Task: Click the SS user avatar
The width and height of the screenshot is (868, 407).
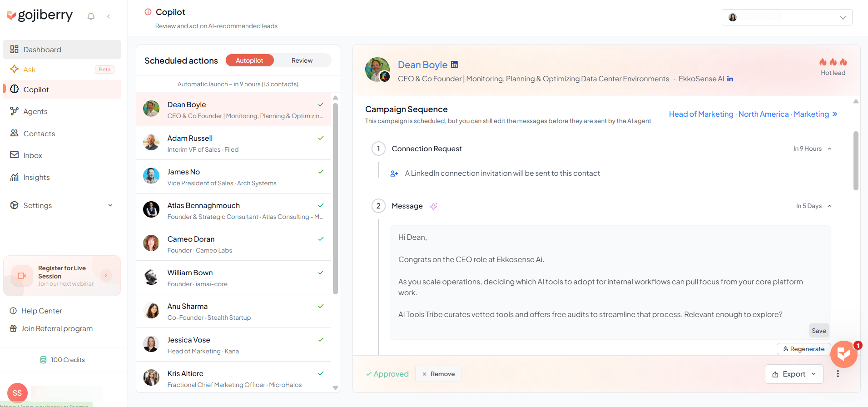Action: tap(17, 393)
